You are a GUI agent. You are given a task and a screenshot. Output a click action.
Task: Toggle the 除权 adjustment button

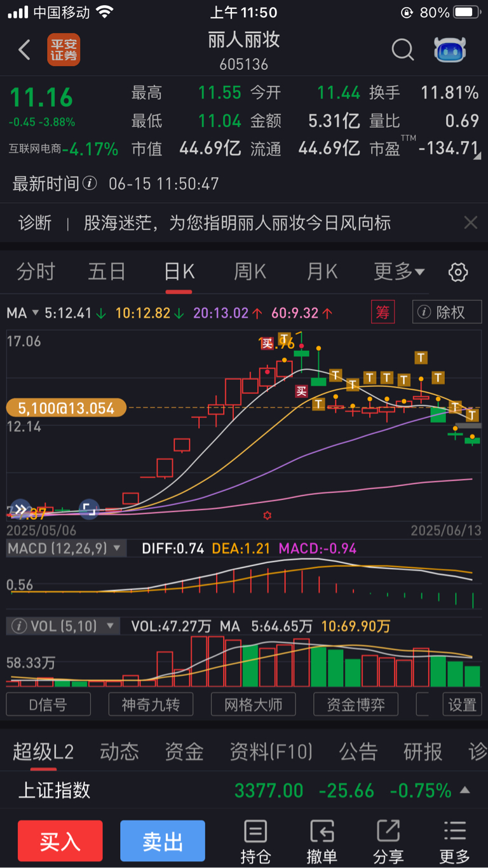(x=447, y=312)
